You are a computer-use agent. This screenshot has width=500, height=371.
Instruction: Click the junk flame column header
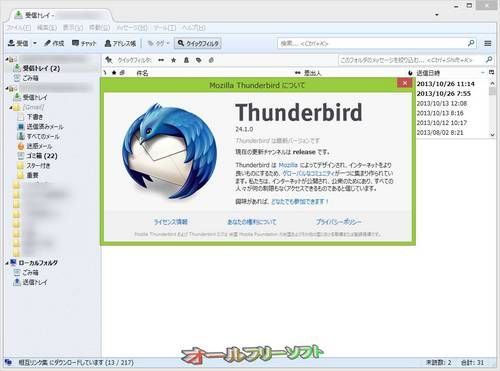pos(410,73)
